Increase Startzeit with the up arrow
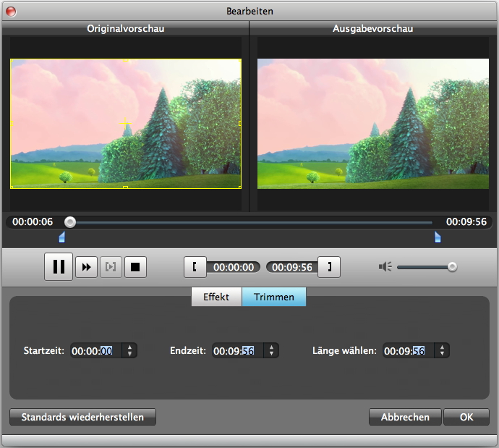499x448 pixels. pyautogui.click(x=129, y=347)
